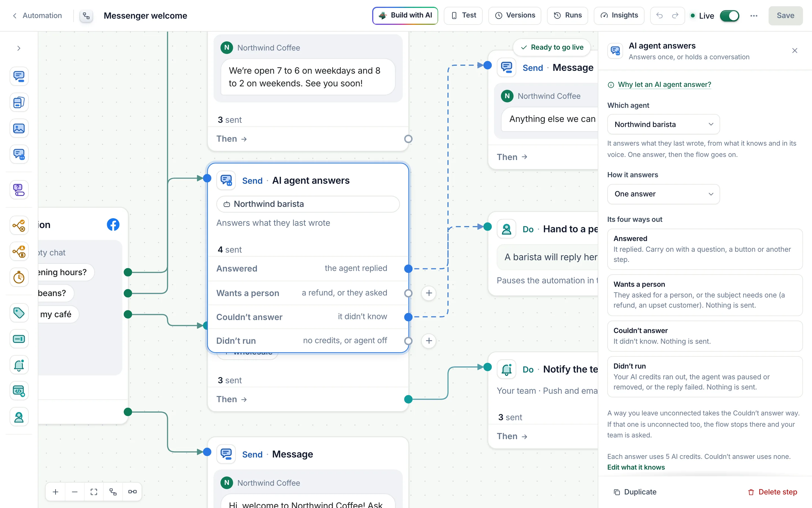Click the AI agent answers node title
The image size is (812, 508).
(x=311, y=180)
